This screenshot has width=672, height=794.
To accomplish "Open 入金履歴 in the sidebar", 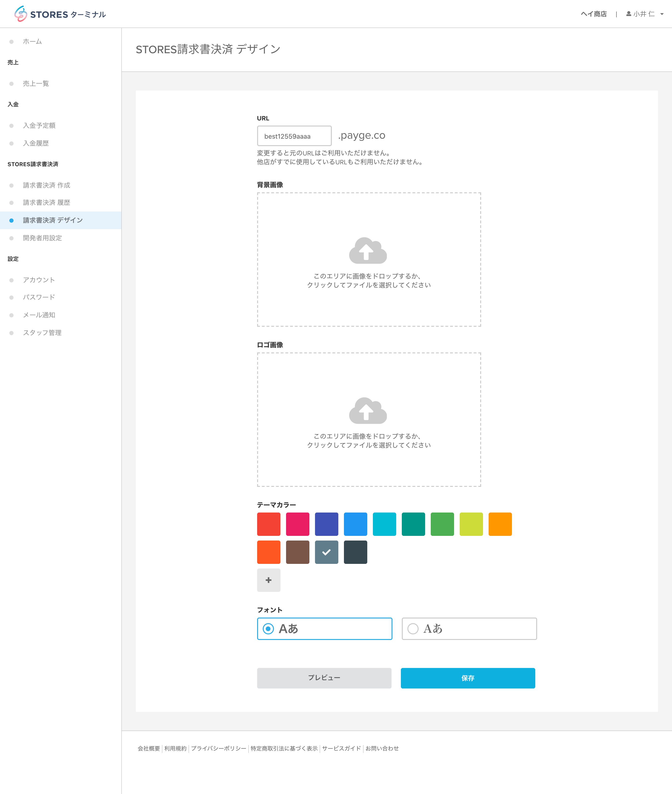I will tap(36, 143).
